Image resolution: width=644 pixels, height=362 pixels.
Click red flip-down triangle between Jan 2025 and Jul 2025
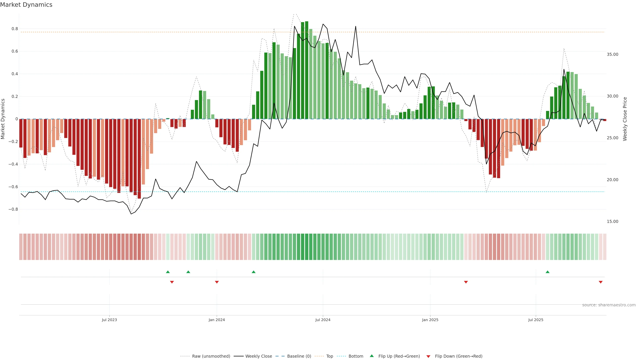[466, 282]
